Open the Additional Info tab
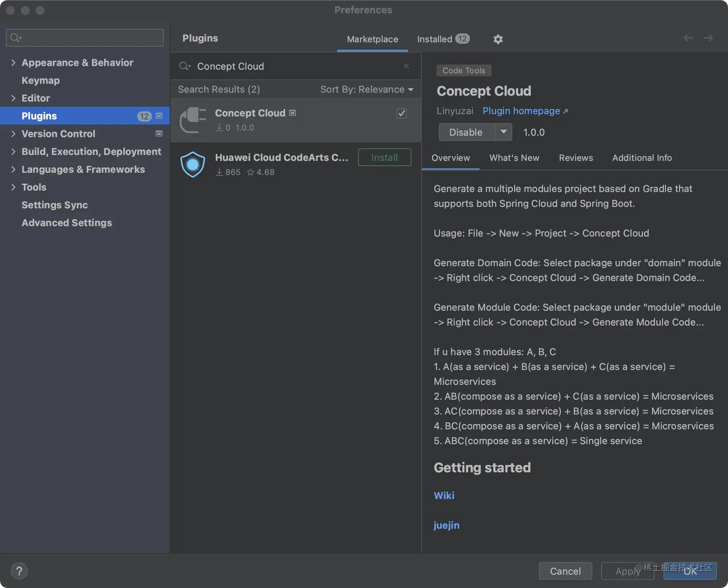Image resolution: width=728 pixels, height=588 pixels. click(x=642, y=158)
